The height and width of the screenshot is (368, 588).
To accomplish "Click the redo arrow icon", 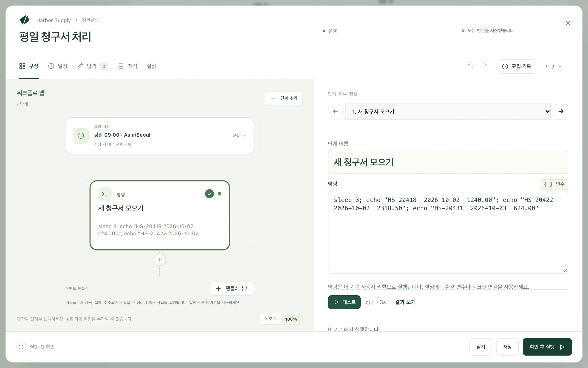I will pyautogui.click(x=485, y=66).
